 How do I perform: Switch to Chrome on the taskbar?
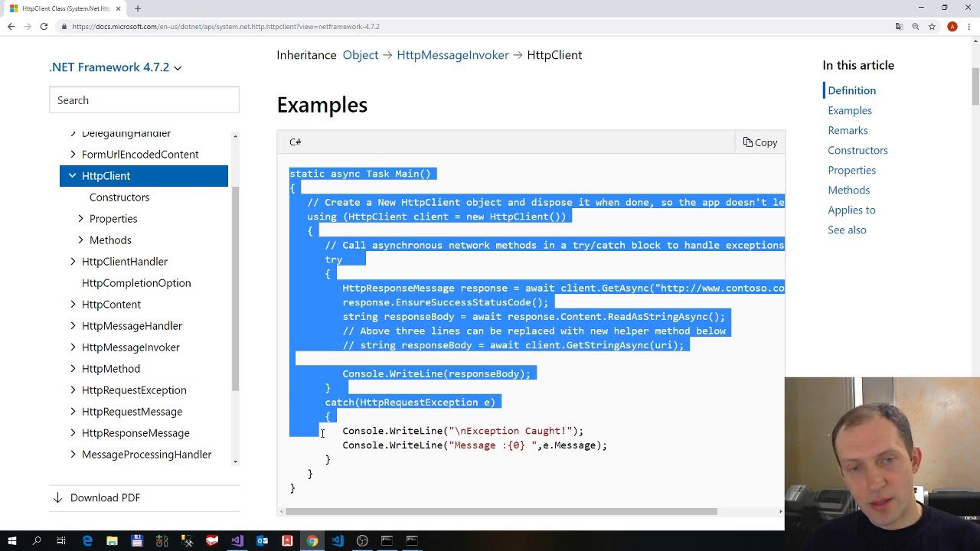312,541
